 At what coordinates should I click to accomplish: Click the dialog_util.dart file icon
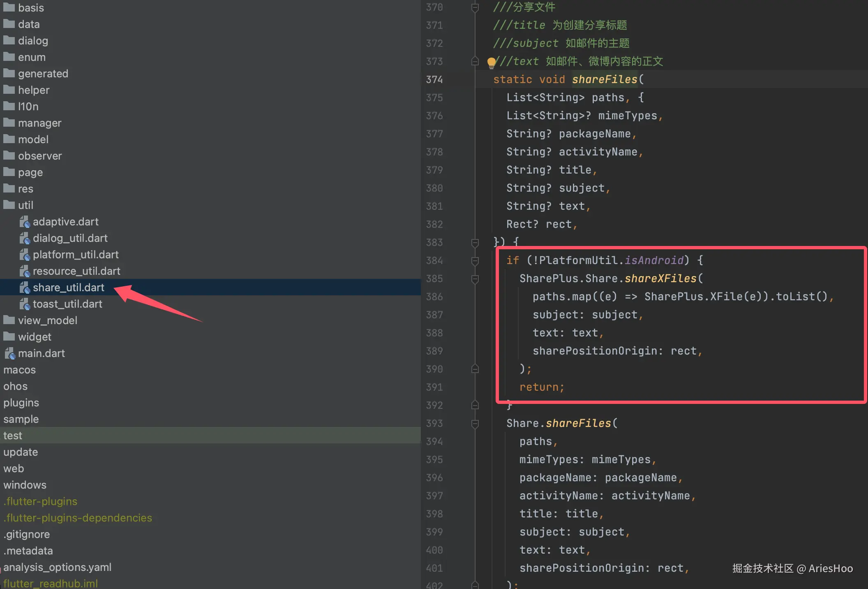25,239
